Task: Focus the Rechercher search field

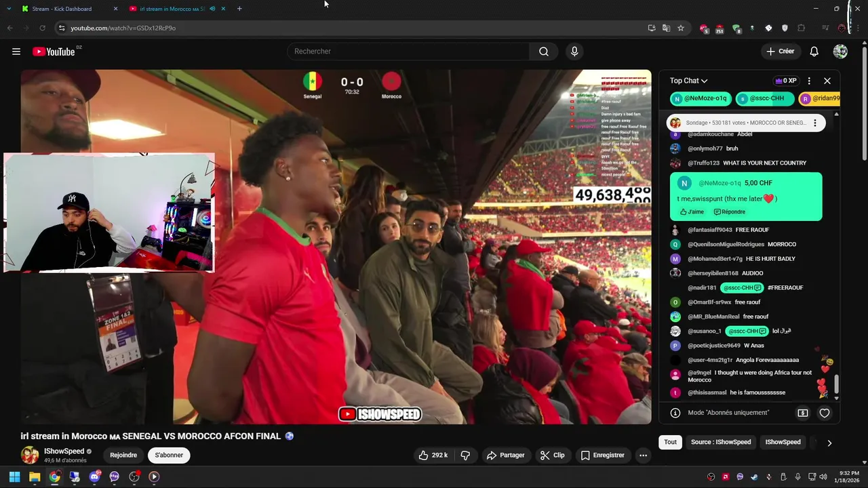Action: point(408,52)
